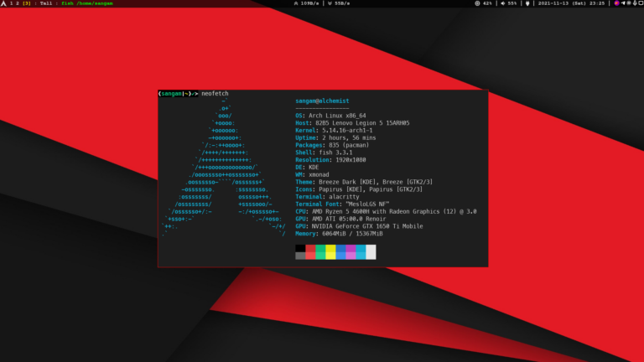Click the Terminal Font: MesloLGS NF line
Viewport: 644px width, 362px height.
point(342,204)
